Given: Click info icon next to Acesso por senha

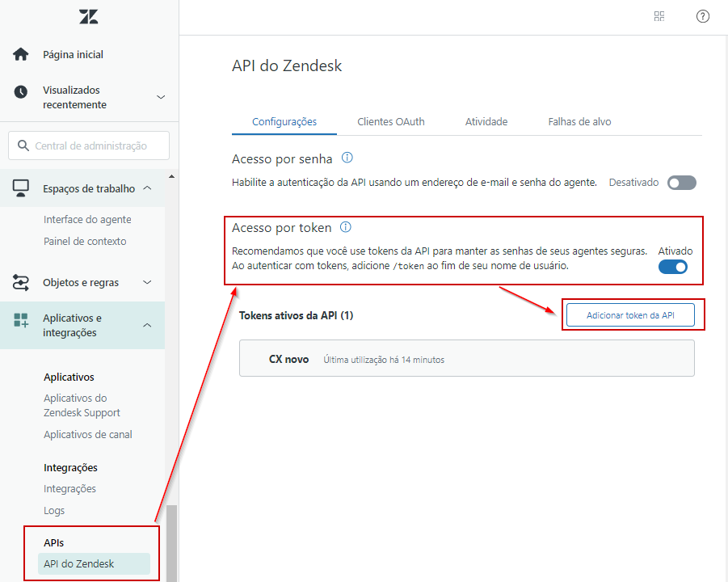Looking at the screenshot, I should click(347, 158).
